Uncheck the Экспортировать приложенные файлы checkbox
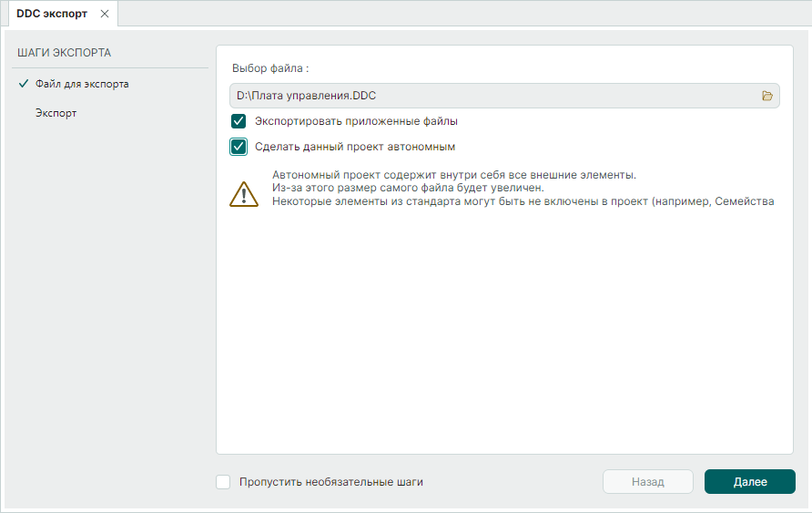This screenshot has width=812, height=513. click(239, 120)
